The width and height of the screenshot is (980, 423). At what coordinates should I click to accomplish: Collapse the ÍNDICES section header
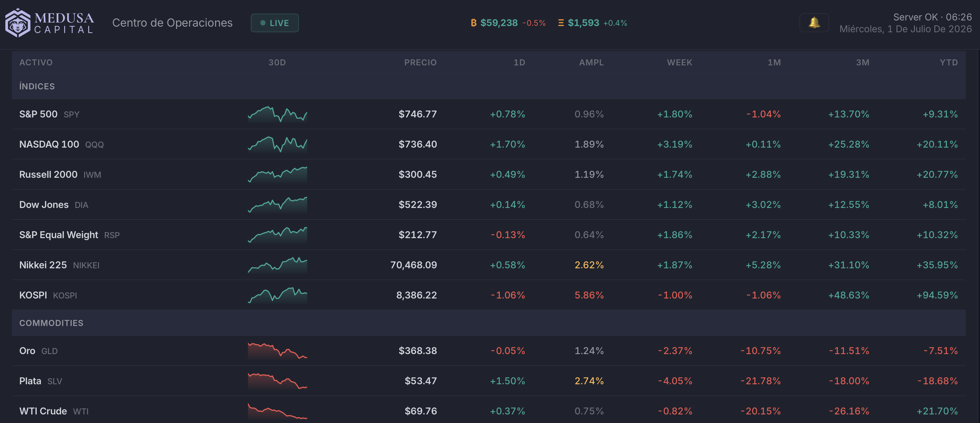[489, 86]
